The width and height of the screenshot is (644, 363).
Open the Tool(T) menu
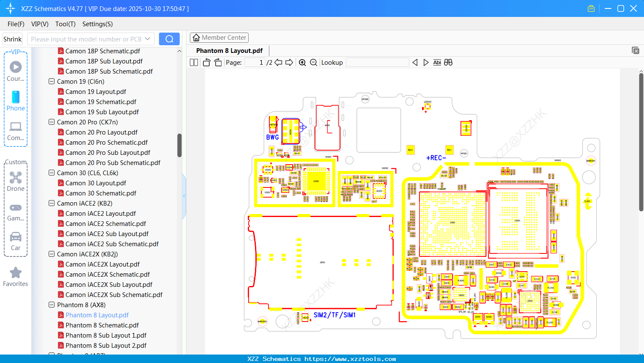point(66,24)
